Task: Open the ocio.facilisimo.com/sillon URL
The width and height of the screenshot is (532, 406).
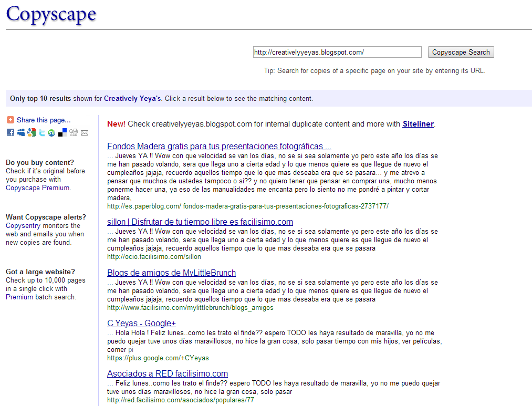Action: point(154,257)
